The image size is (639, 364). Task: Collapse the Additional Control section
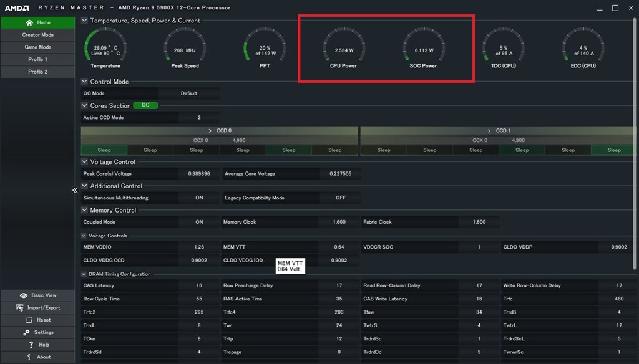tap(84, 186)
